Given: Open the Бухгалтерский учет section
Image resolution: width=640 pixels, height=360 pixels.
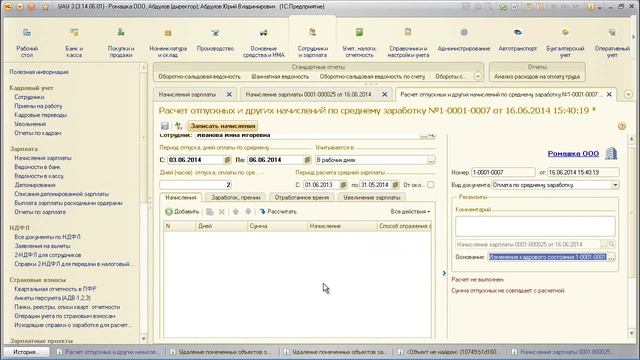Looking at the screenshot, I should point(565,42).
